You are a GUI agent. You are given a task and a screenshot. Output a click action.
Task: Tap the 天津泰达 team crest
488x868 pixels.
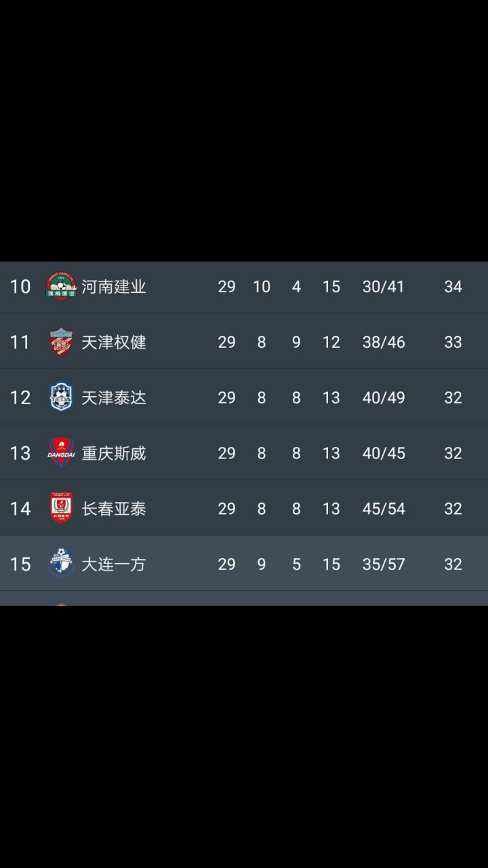[61, 397]
